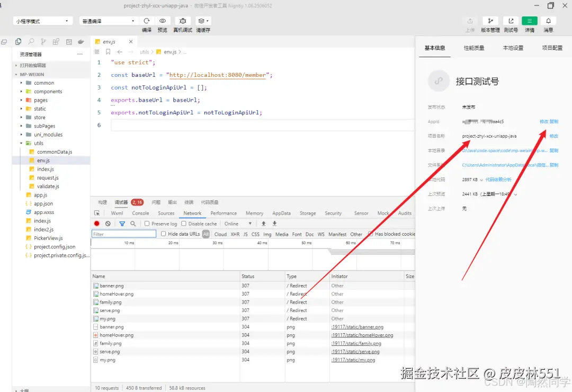Viewport: 572px width, 392px height.
Task: Toggle the network filter funnel icon
Action: point(122,224)
